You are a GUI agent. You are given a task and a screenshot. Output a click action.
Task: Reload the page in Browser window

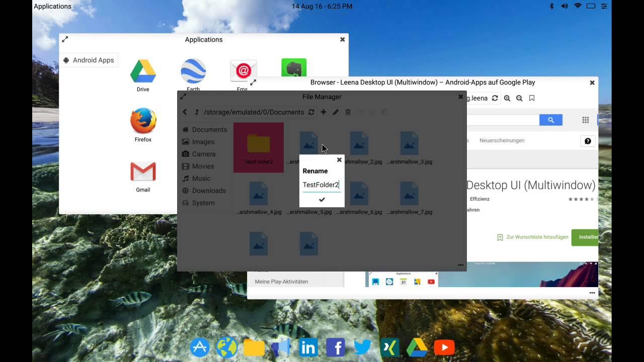(495, 99)
